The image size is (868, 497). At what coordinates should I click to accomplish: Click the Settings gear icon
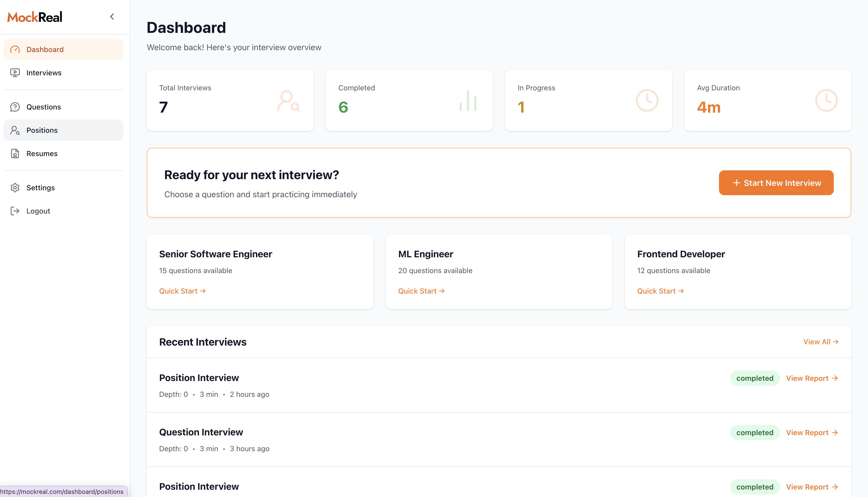pyautogui.click(x=15, y=188)
